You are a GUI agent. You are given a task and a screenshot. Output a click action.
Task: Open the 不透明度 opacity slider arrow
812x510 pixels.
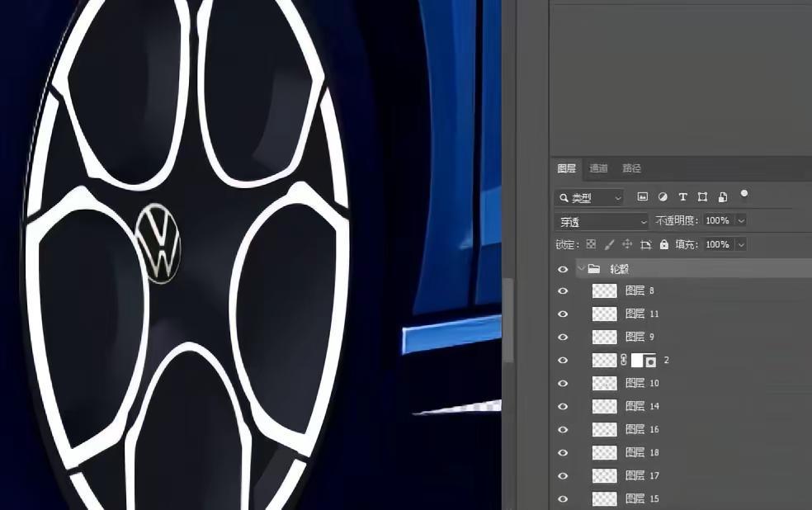click(741, 220)
